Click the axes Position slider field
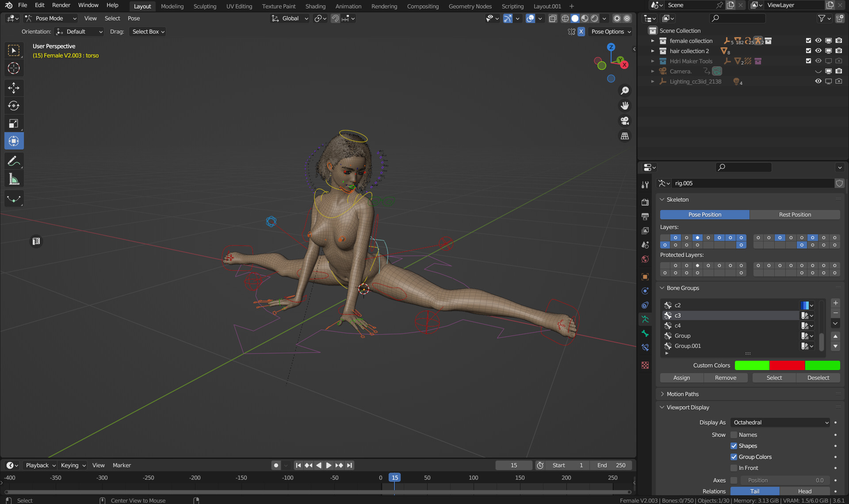Screen dimensions: 849x504 point(784,481)
